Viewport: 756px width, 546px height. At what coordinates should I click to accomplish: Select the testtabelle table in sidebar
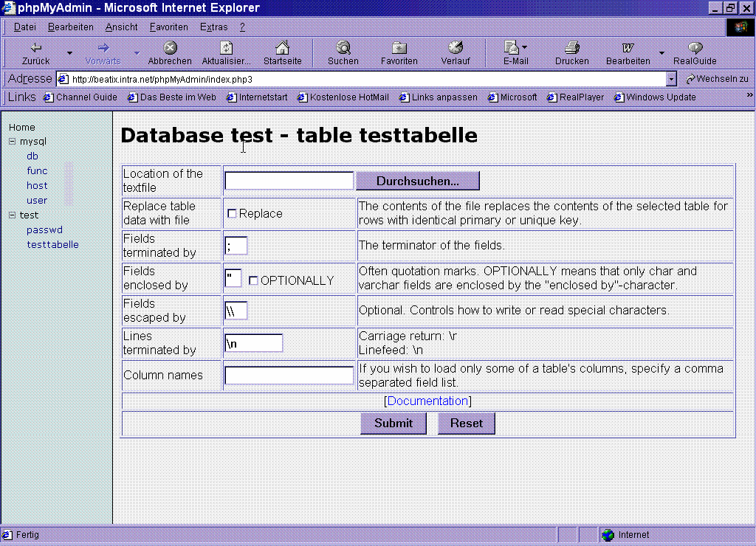click(52, 245)
